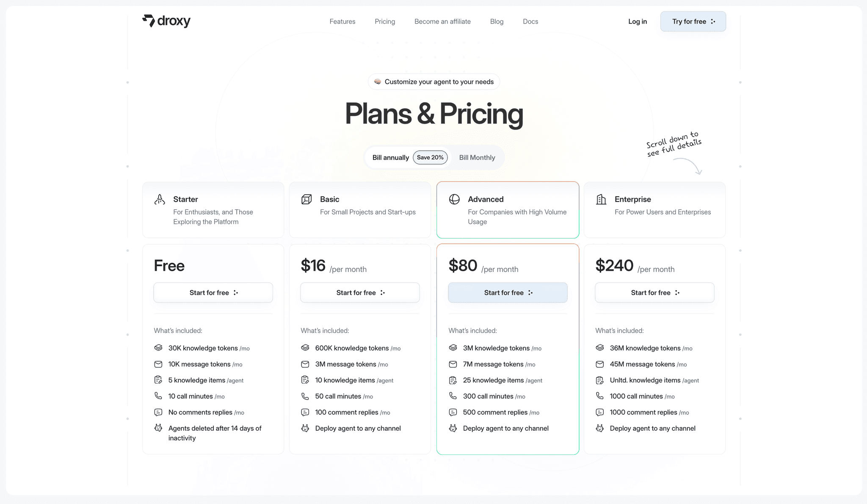This screenshot has width=867, height=504.
Task: Click the phone icon beside 300 call minutes
Action: [x=453, y=396]
